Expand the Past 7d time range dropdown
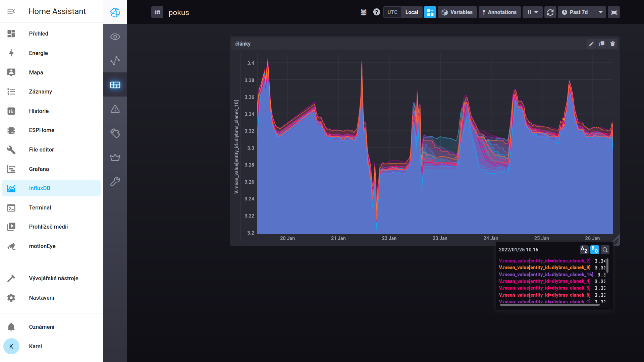The height and width of the screenshot is (362, 644). pyautogui.click(x=582, y=12)
